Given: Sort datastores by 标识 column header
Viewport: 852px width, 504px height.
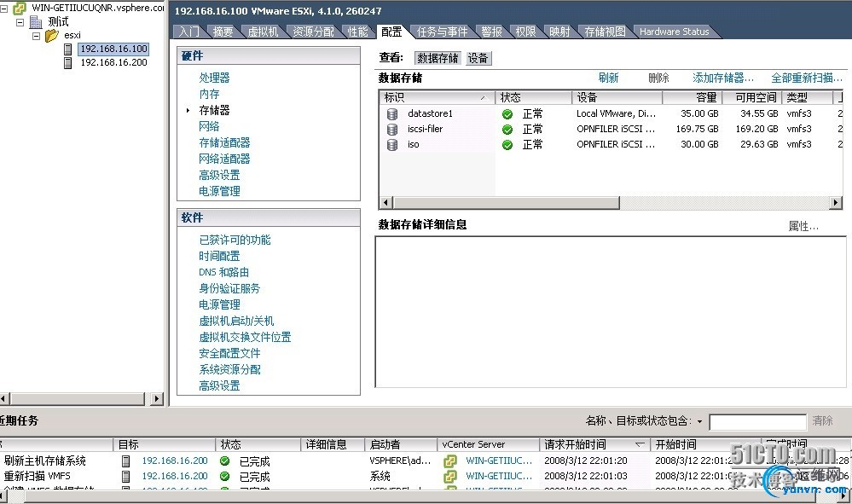Looking at the screenshot, I should pos(437,98).
